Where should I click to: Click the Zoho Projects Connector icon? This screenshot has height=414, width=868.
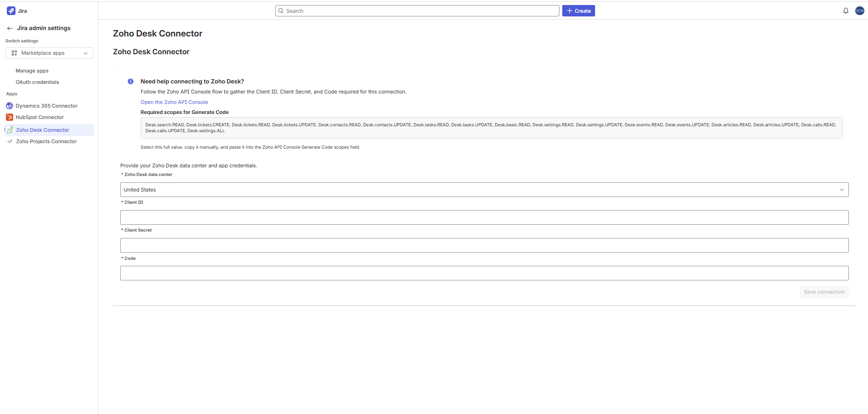pos(10,141)
